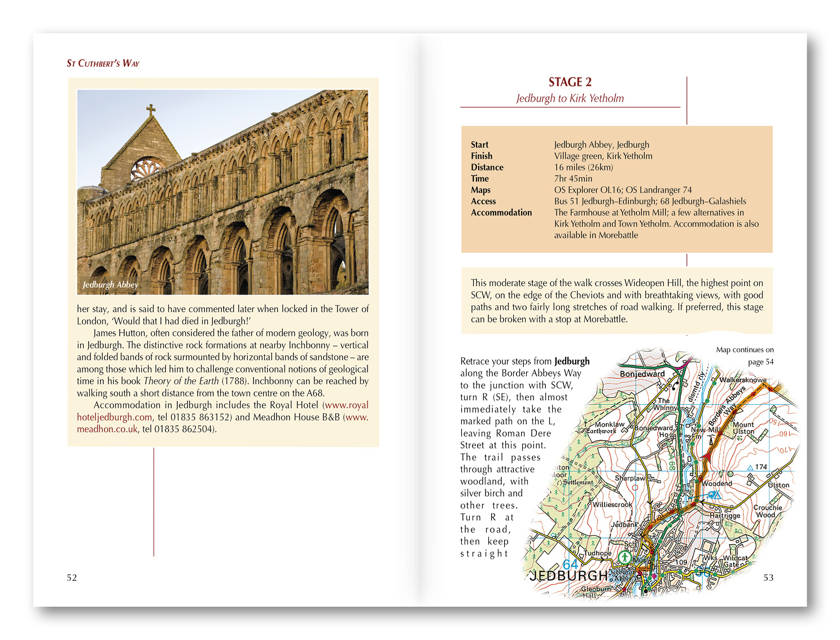The width and height of the screenshot is (840, 640).
Task: Click the Jedburgh Abbey photograph
Action: pos(222,192)
